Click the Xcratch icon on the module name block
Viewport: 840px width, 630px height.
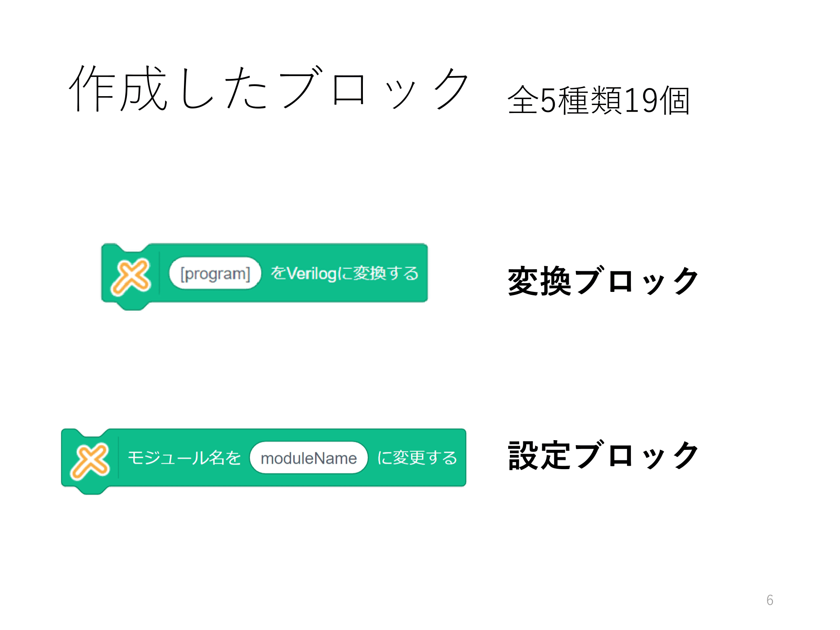pos(90,461)
